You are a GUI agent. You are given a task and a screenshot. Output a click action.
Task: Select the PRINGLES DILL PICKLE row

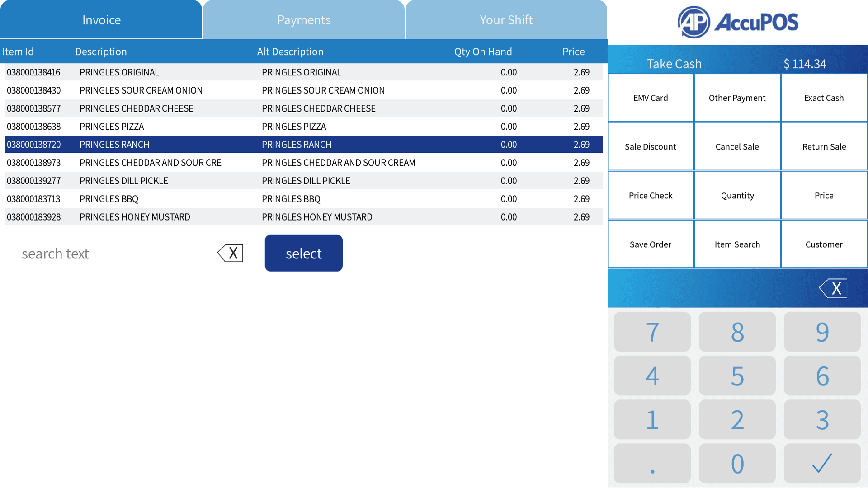tap(304, 181)
